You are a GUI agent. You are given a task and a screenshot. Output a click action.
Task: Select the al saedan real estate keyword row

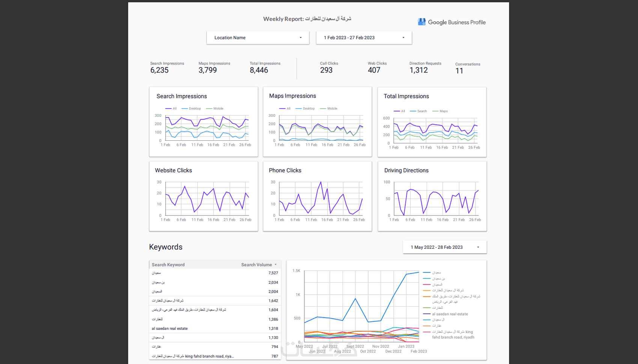[x=215, y=328]
